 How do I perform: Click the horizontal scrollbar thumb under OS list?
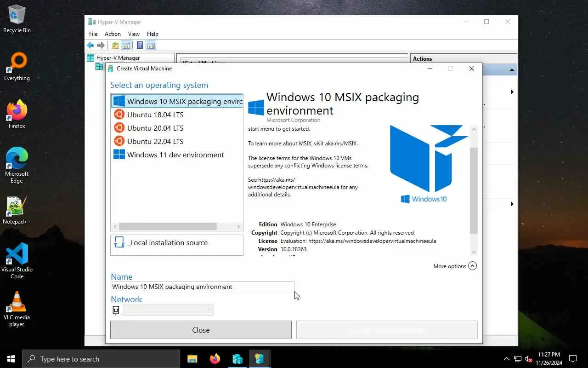click(x=168, y=226)
